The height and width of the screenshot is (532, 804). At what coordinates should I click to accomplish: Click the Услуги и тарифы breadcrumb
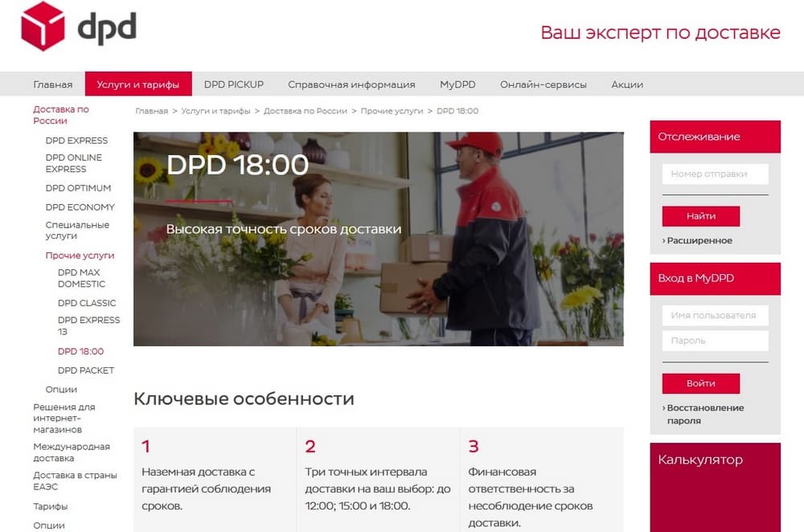click(215, 111)
